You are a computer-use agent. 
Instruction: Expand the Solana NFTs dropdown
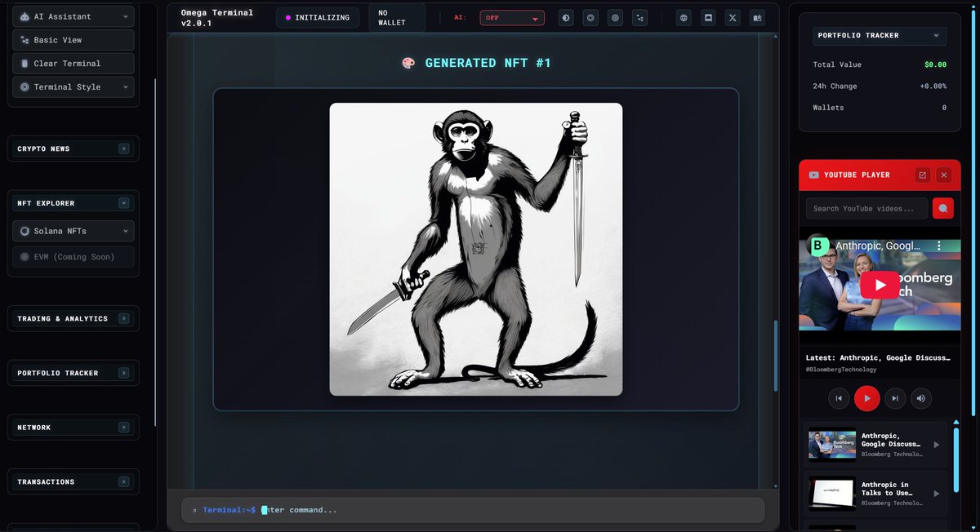pyautogui.click(x=73, y=231)
